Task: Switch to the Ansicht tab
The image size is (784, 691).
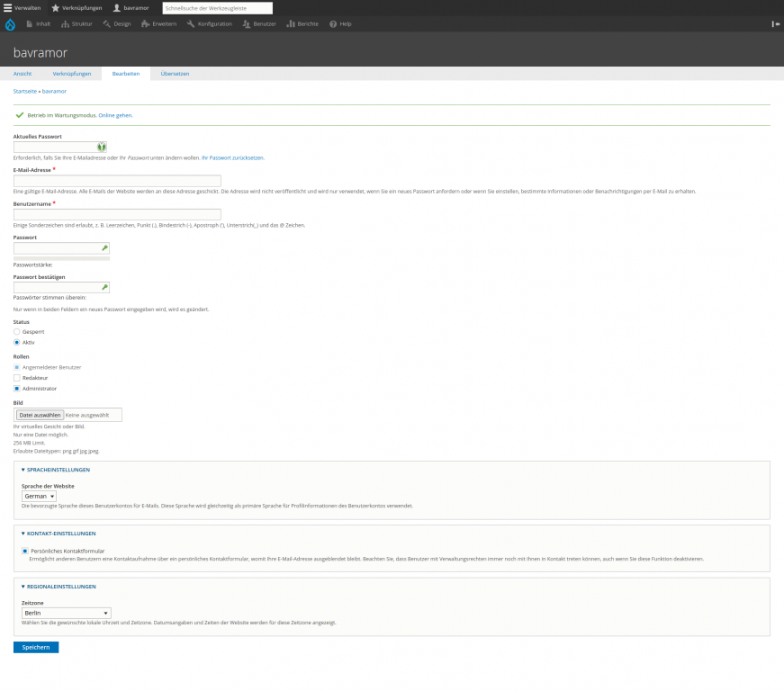Action: 23,74
